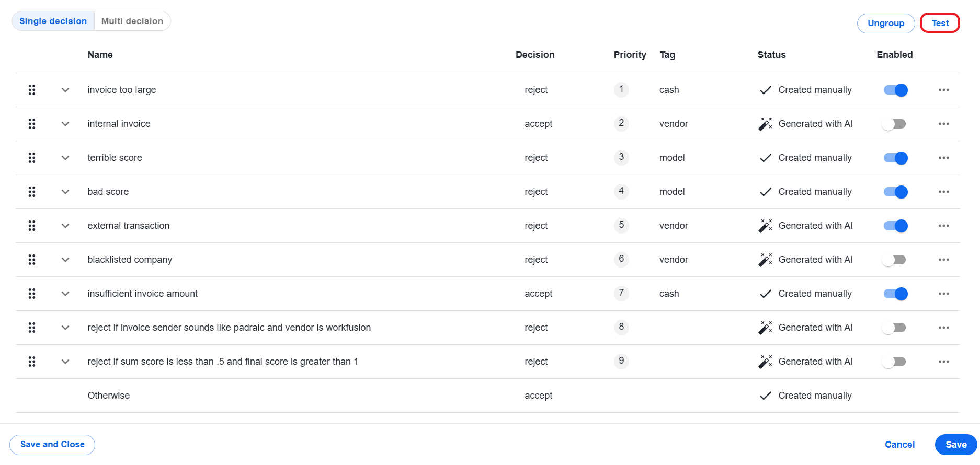Image resolution: width=980 pixels, height=465 pixels.
Task: Disable the insufficient invoice amount rule
Action: (x=895, y=294)
